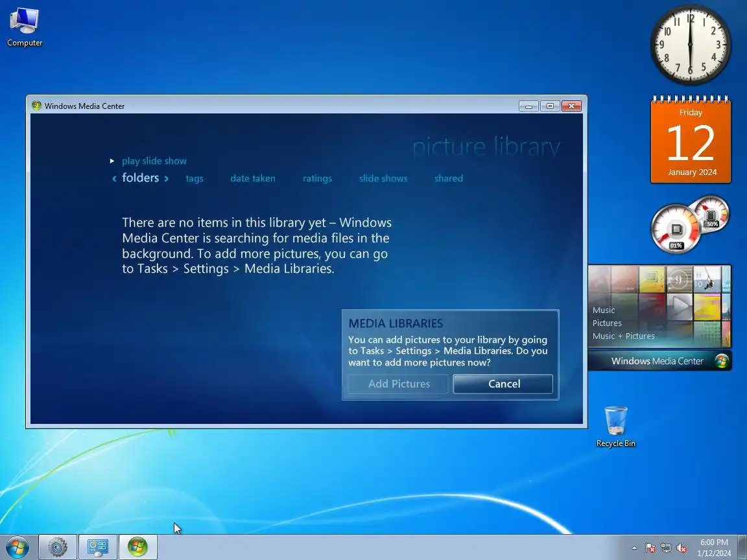Minimize the Windows Media Center window

click(529, 106)
